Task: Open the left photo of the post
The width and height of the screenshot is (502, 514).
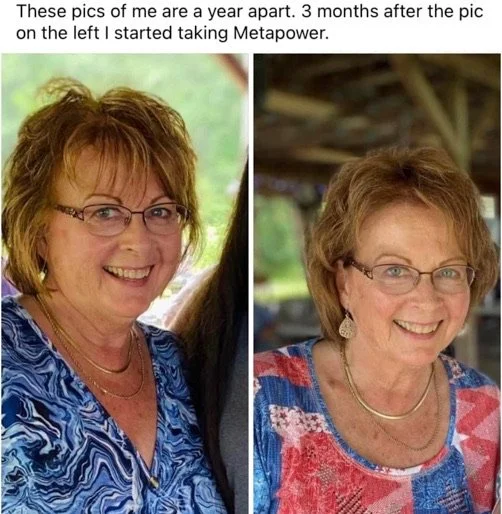Action: click(125, 283)
